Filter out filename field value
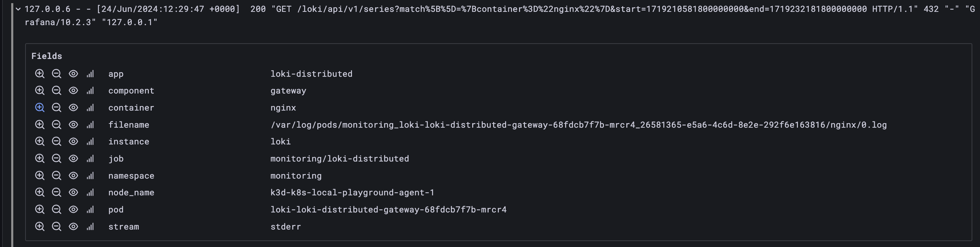 click(56, 125)
